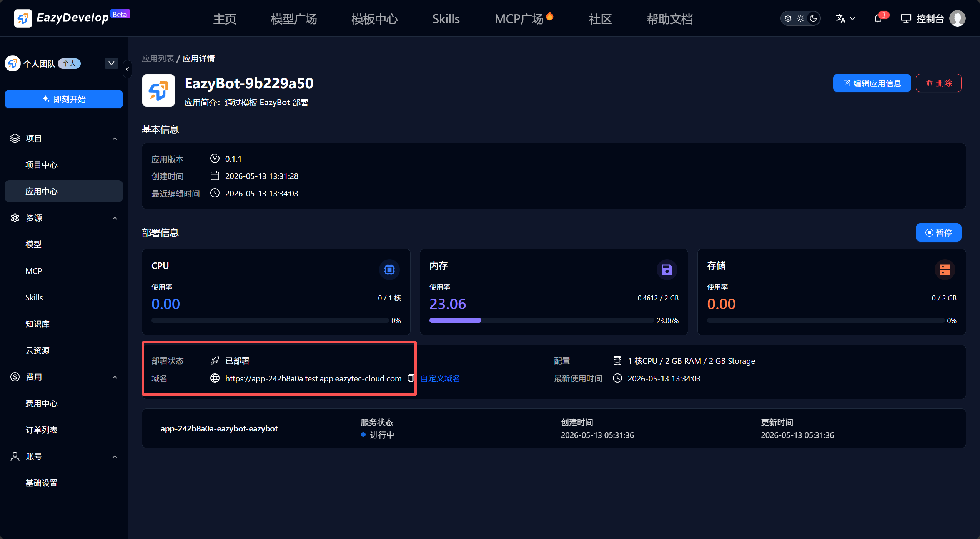980x539 pixels.
Task: Open Skills in the top navigation
Action: (x=446, y=19)
